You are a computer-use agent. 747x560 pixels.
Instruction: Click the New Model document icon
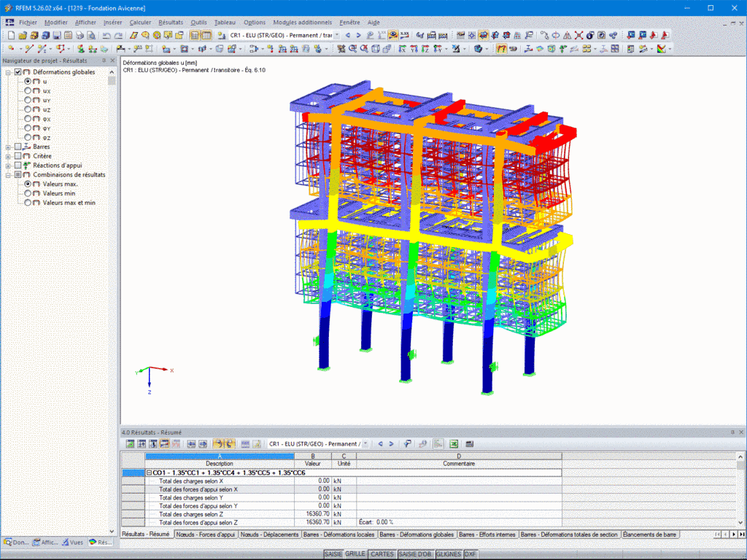[11, 35]
